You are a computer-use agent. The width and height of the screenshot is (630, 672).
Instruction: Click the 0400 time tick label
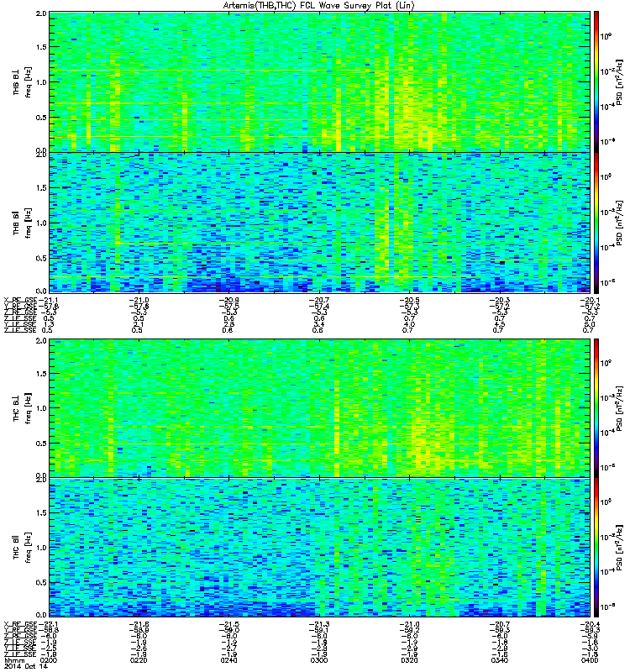coord(590,660)
